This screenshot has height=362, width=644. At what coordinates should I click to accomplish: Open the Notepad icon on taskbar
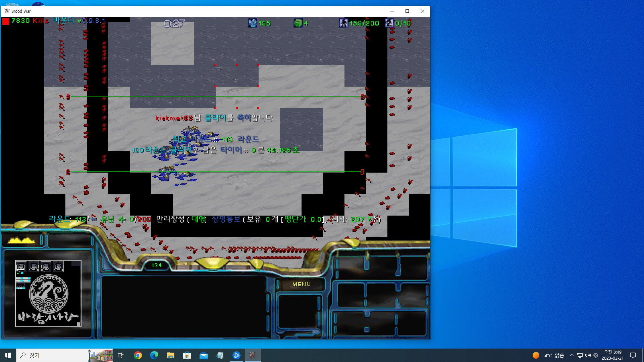pos(220,355)
